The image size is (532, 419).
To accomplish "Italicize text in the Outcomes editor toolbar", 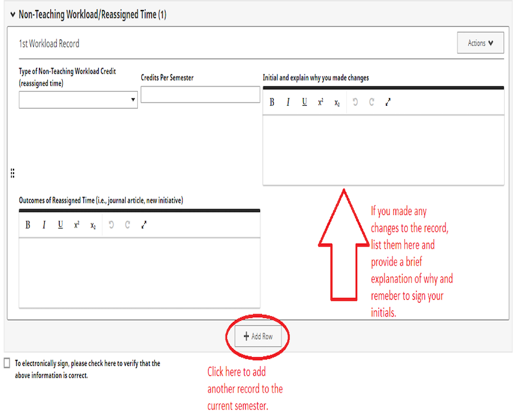I will 44,225.
